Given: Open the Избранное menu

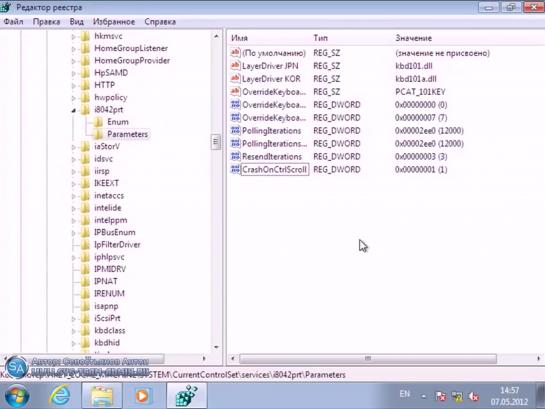Looking at the screenshot, I should point(114,22).
